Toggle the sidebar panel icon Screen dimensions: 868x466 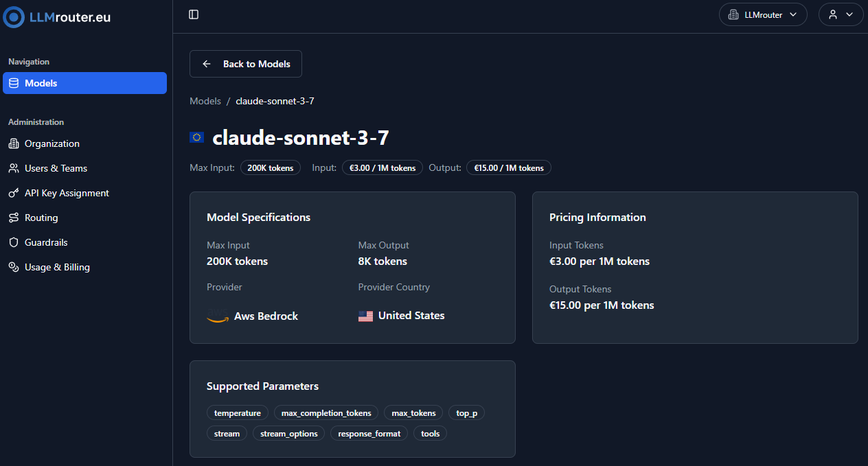[194, 14]
